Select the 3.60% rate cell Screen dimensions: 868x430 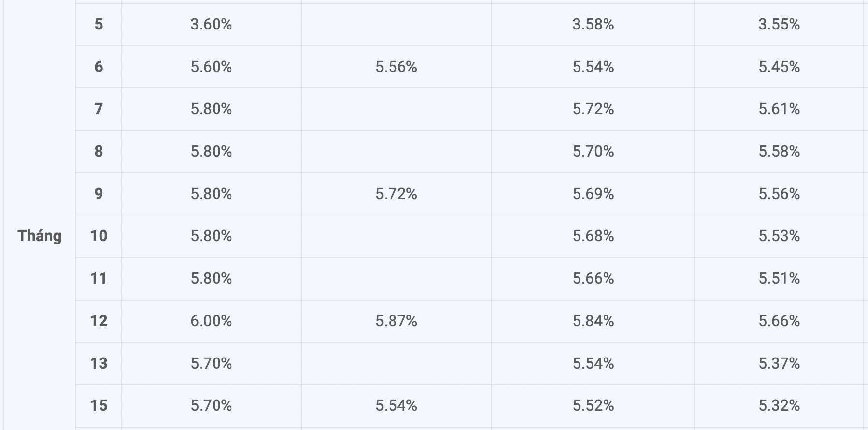tap(211, 24)
